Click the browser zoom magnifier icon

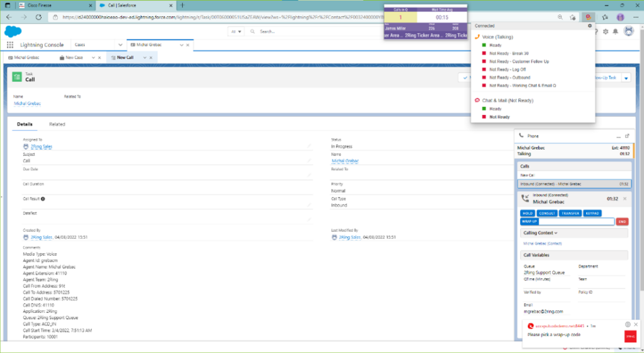pyautogui.click(x=560, y=17)
